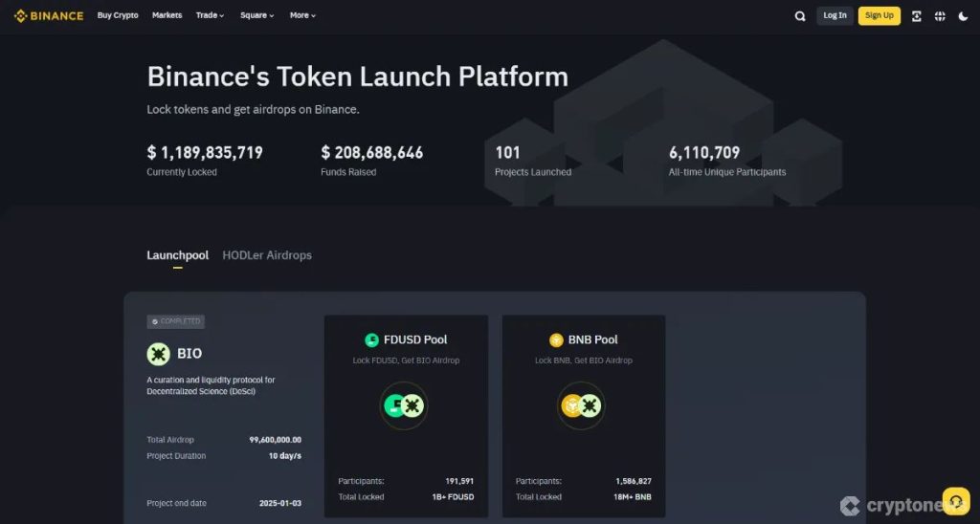980x524 pixels.
Task: Click FDUSD Pool participants count 191,591
Action: (459, 482)
